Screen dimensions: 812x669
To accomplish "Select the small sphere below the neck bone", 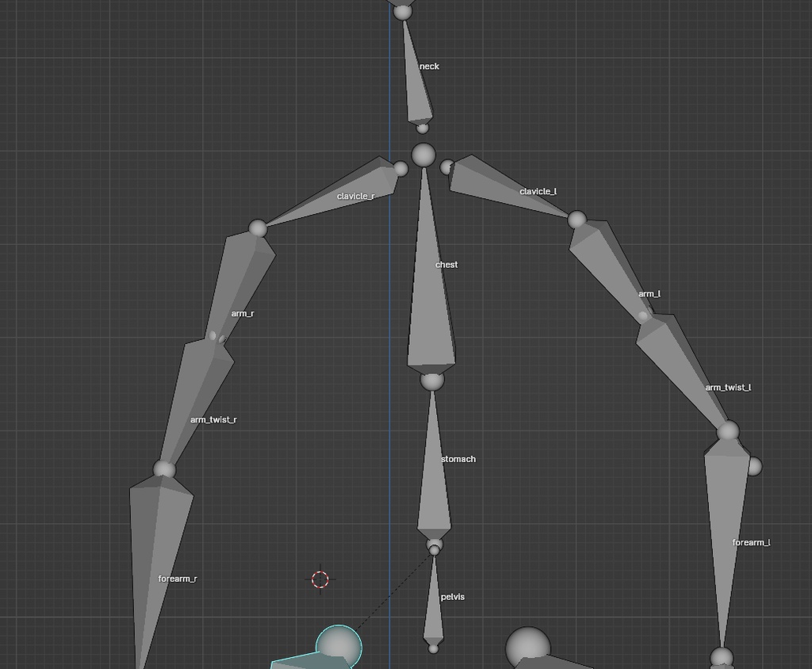I will [x=423, y=128].
